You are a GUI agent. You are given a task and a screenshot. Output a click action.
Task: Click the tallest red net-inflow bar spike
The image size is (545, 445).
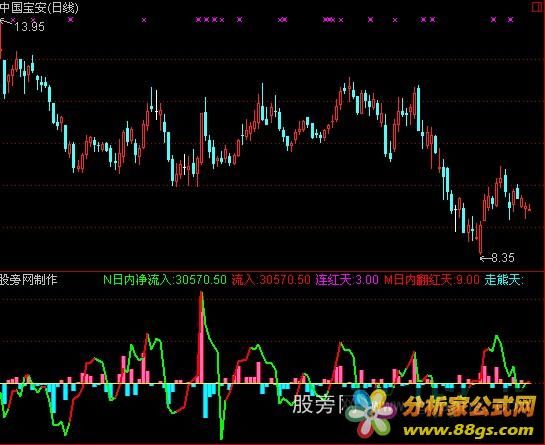(x=201, y=338)
